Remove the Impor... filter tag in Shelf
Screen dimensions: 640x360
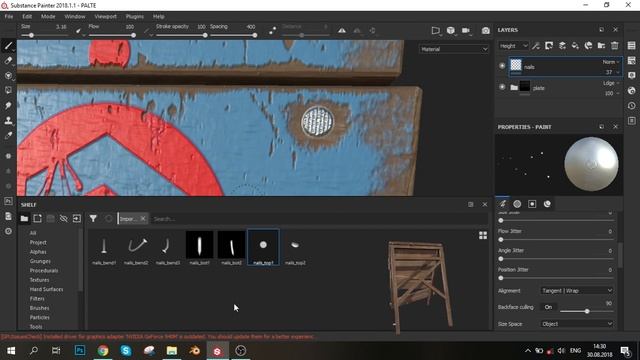click(x=143, y=219)
